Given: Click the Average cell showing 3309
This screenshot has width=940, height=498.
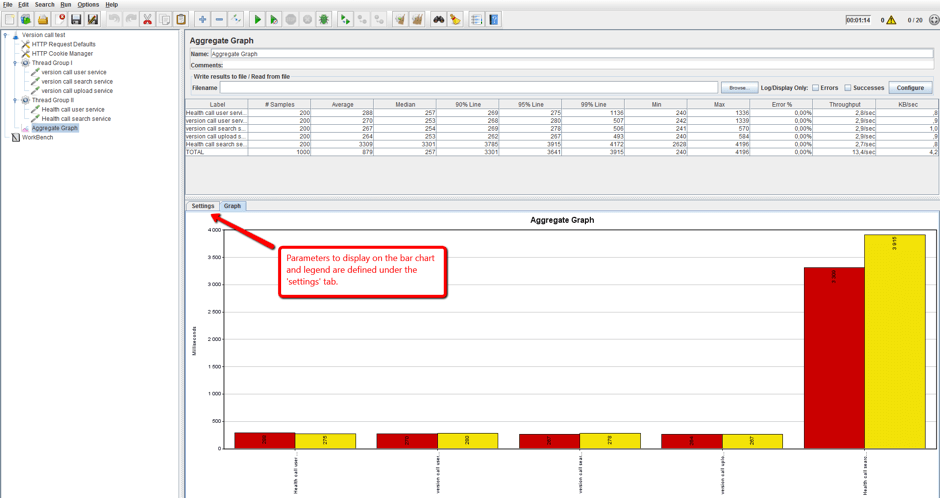Looking at the screenshot, I should 342,144.
